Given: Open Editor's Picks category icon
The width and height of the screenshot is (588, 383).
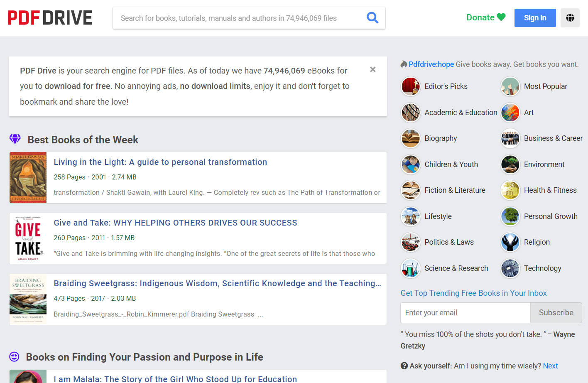Looking at the screenshot, I should pyautogui.click(x=411, y=86).
